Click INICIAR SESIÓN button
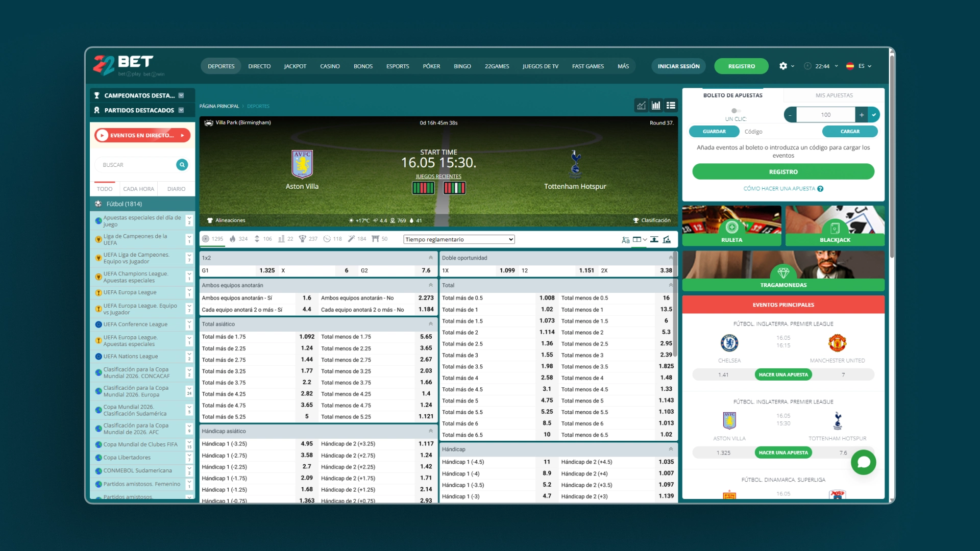This screenshot has width=980, height=551. [x=678, y=66]
